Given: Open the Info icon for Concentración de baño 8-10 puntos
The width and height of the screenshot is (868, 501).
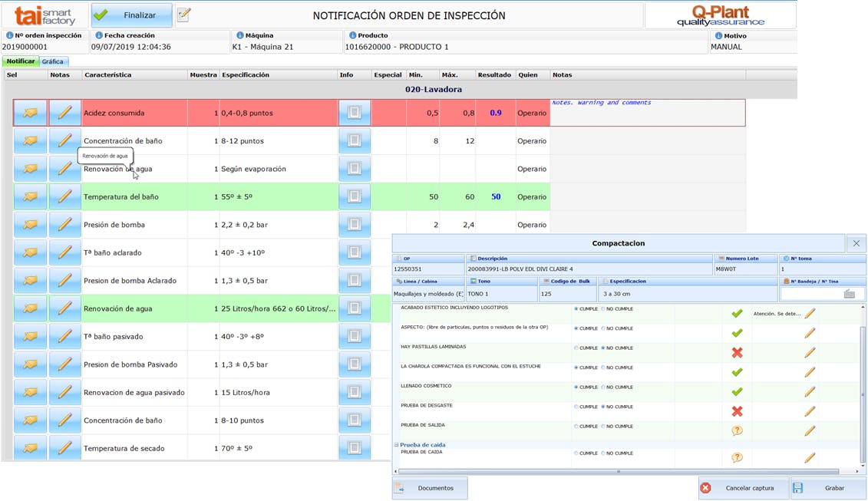Looking at the screenshot, I should tap(355, 420).
